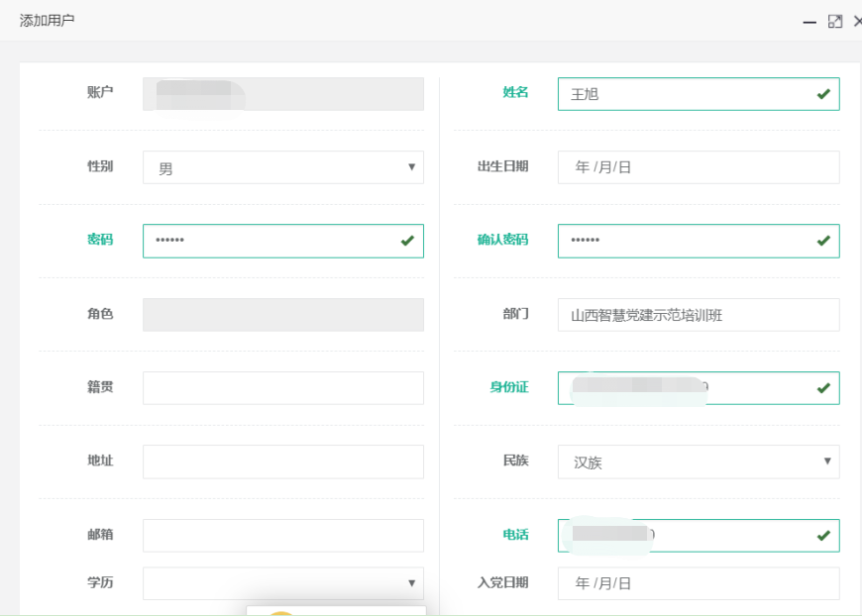Click the 姓名 field's green checkmark icon
Screen dimensions: 862x616
point(823,94)
